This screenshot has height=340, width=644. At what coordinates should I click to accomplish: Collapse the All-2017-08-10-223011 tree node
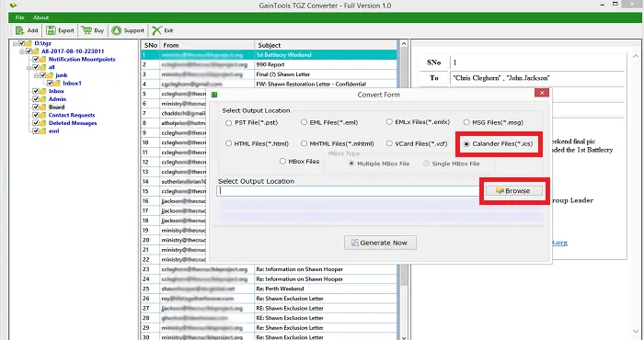point(22,51)
